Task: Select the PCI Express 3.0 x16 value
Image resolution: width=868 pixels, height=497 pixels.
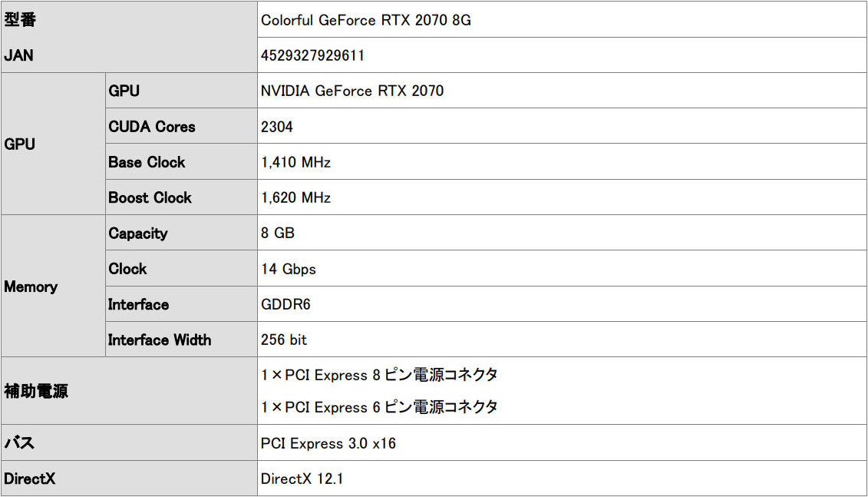Action: 328,443
